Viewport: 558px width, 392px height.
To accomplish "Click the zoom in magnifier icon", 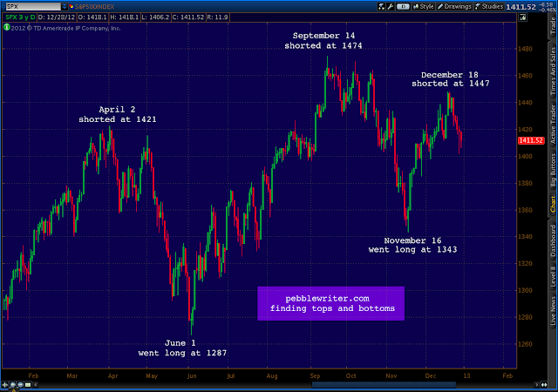I will pos(12,384).
